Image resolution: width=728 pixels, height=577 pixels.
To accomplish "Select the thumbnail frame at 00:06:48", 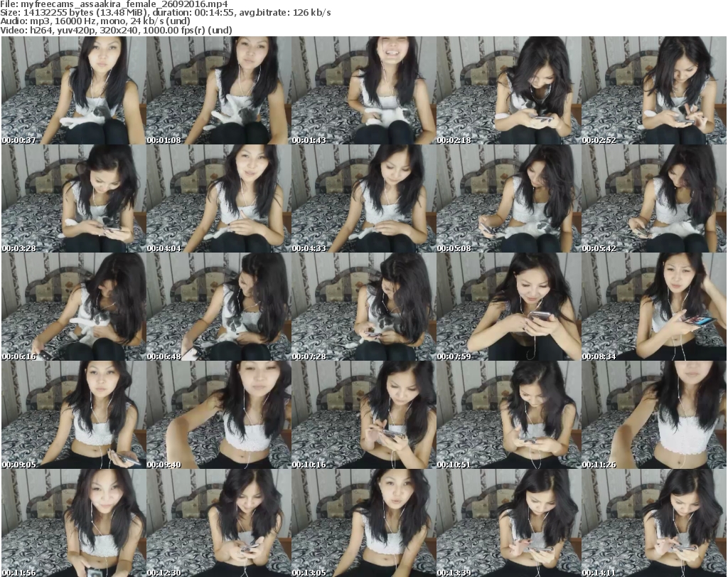I will pyautogui.click(x=219, y=307).
